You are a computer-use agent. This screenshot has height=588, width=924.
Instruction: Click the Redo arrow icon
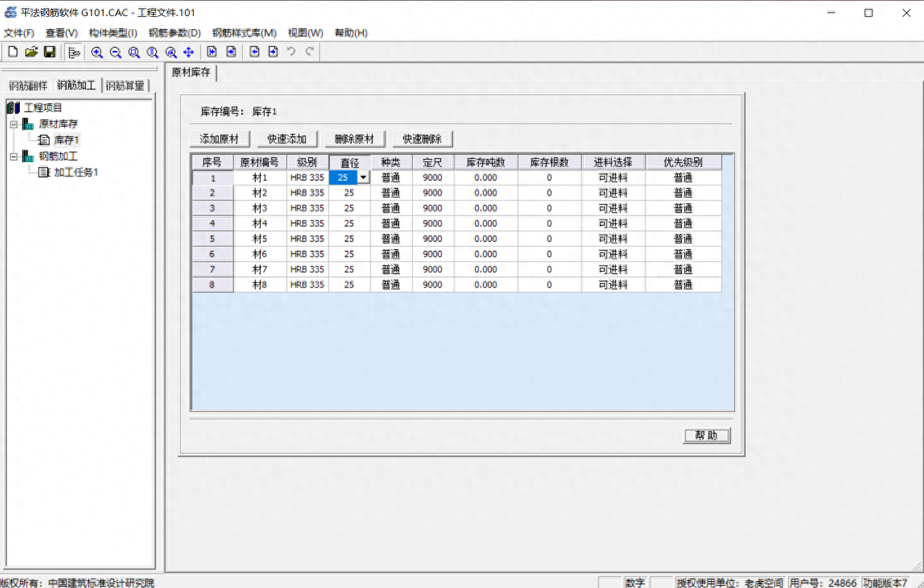click(309, 52)
